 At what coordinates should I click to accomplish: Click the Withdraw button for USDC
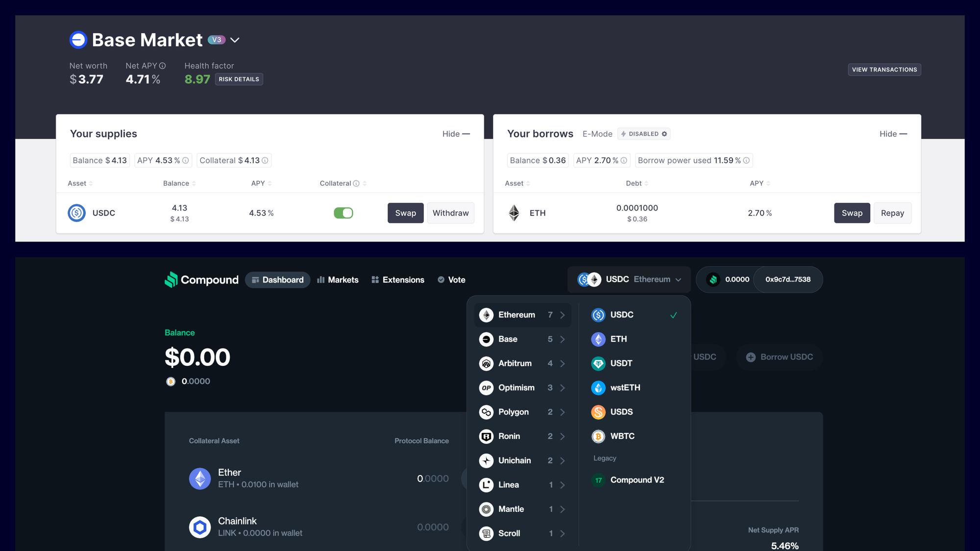click(x=450, y=213)
